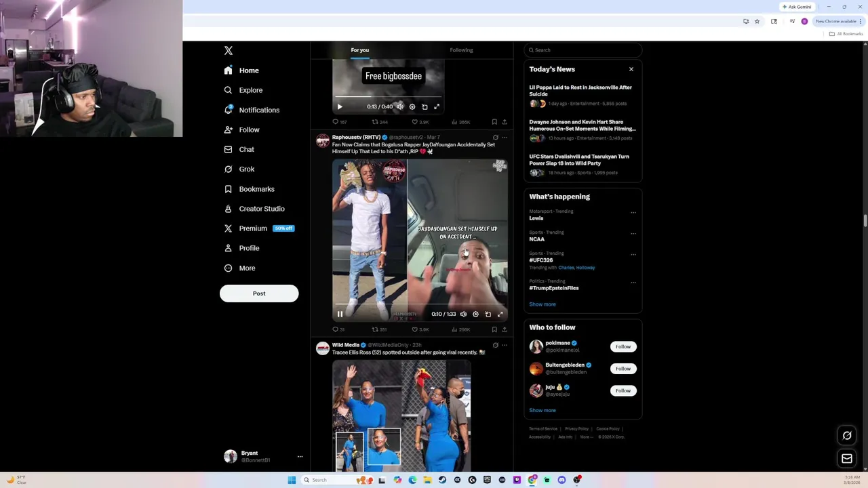Open more options on Raphousetv post
Viewport: 868px width, 488px height.
[x=505, y=138]
